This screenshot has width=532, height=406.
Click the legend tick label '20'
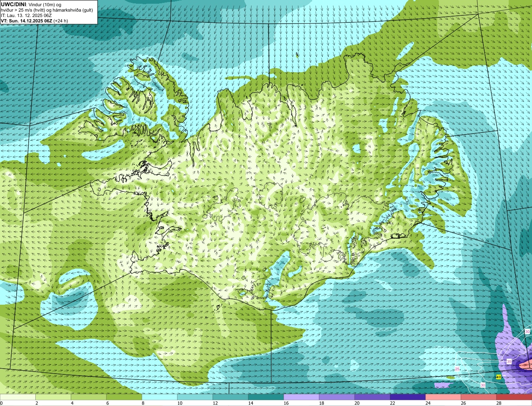click(x=357, y=403)
